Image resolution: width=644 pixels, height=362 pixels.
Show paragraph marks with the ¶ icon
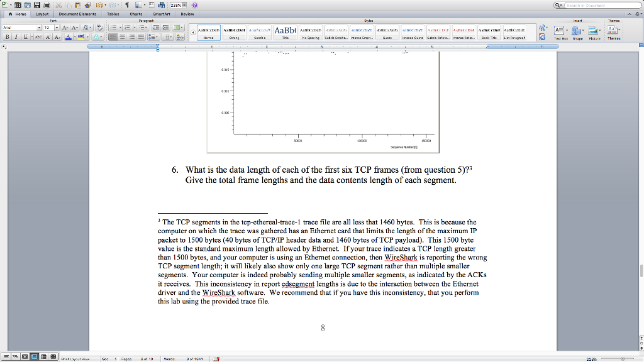click(x=127, y=5)
